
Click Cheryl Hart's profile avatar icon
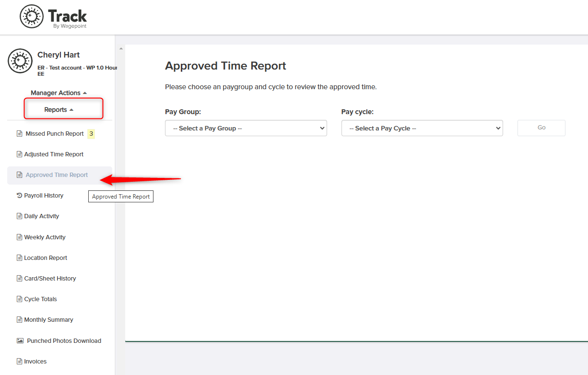(20, 61)
